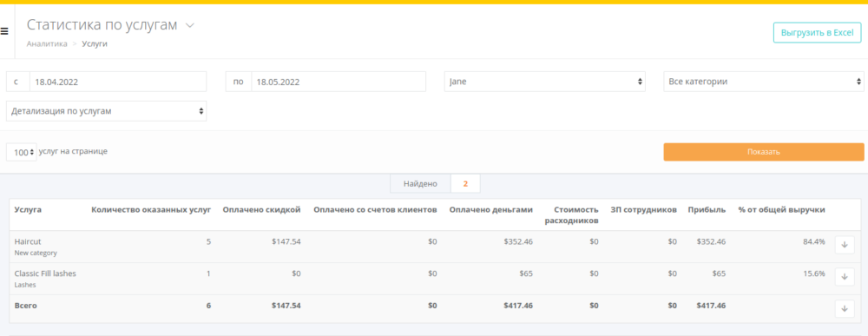The image size is (868, 336).
Task: Click the услуг на странице label
Action: 73,151
